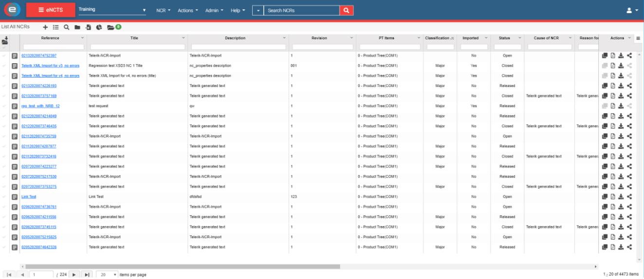Viewport: 644px width, 279px height.
Task: Click the share icon for the Link Test row
Action: pos(629,197)
